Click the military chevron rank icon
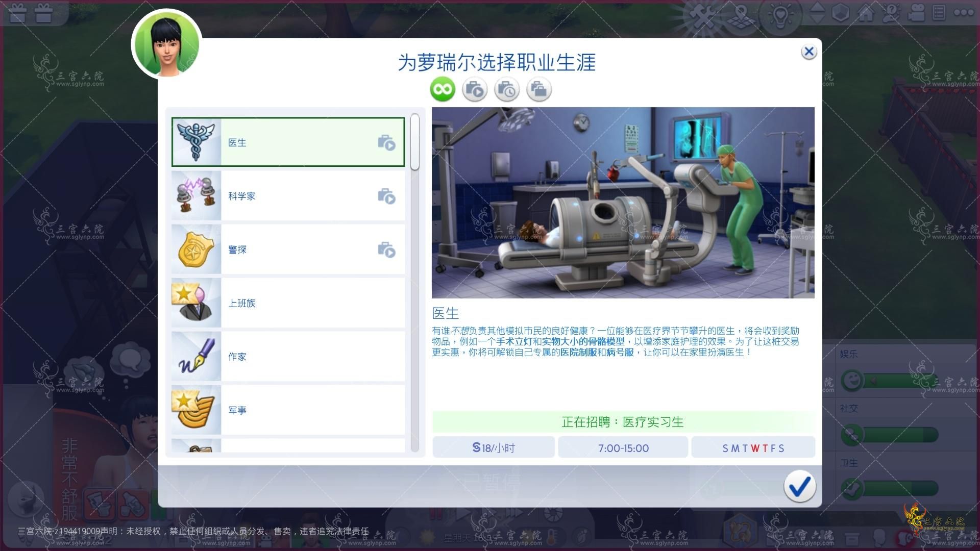This screenshot has width=980, height=551. (196, 410)
